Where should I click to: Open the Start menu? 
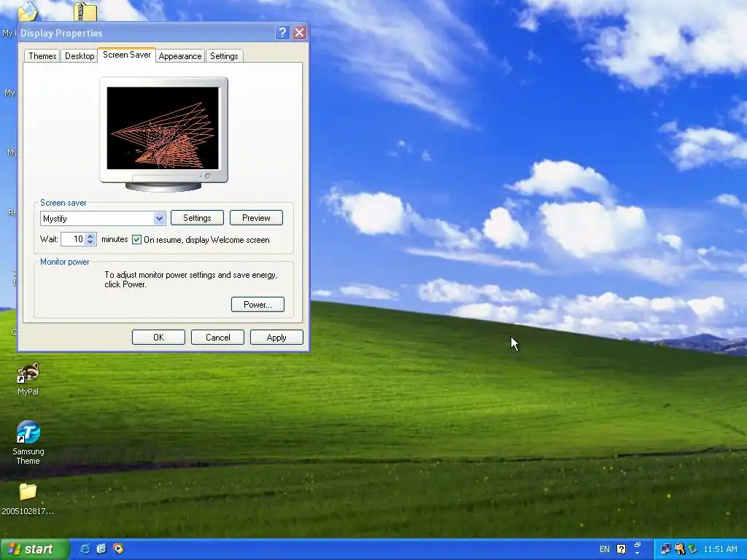(x=34, y=549)
